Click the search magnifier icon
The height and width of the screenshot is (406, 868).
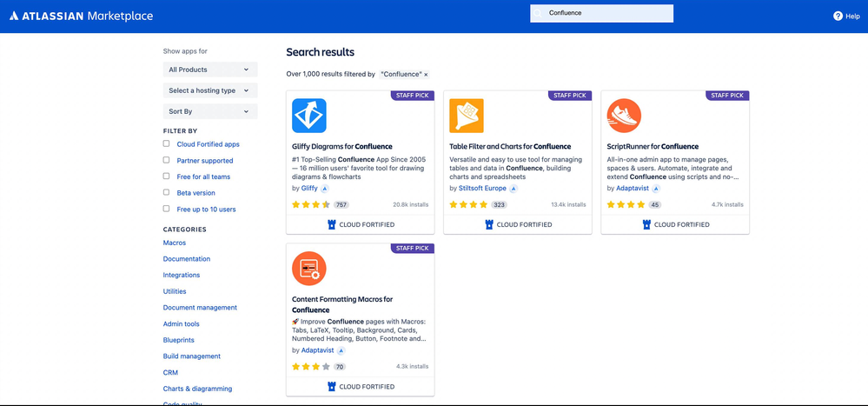(537, 13)
